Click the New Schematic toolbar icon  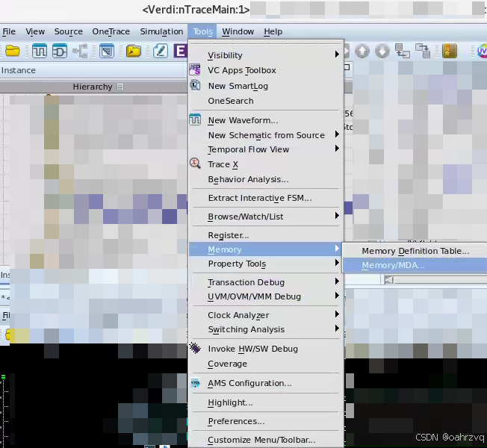click(x=59, y=51)
